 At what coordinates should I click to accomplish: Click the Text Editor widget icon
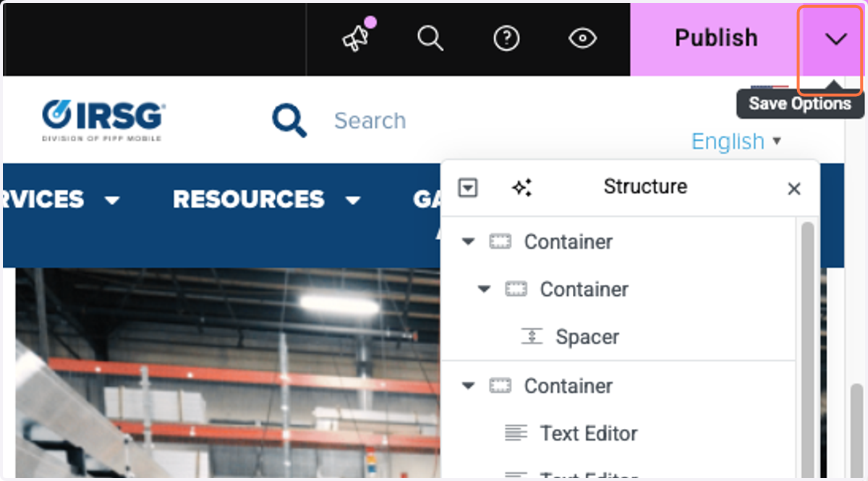[516, 433]
